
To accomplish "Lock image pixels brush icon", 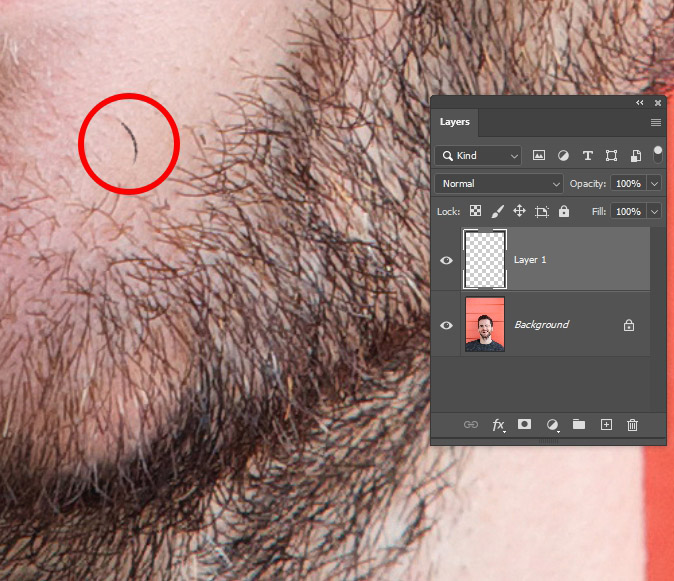I will tap(497, 211).
